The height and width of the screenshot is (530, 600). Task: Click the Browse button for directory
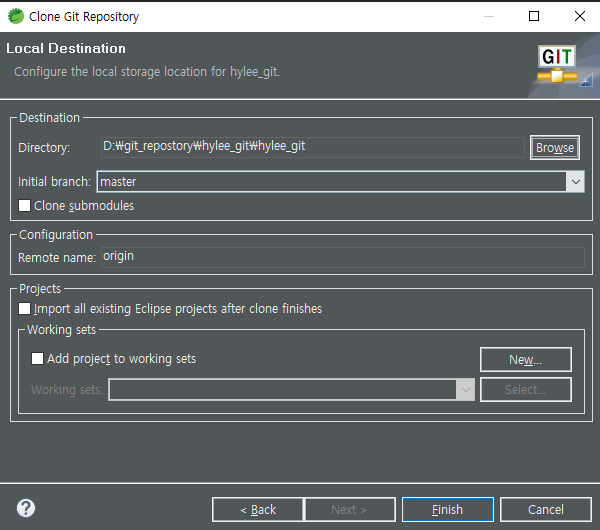point(554,148)
